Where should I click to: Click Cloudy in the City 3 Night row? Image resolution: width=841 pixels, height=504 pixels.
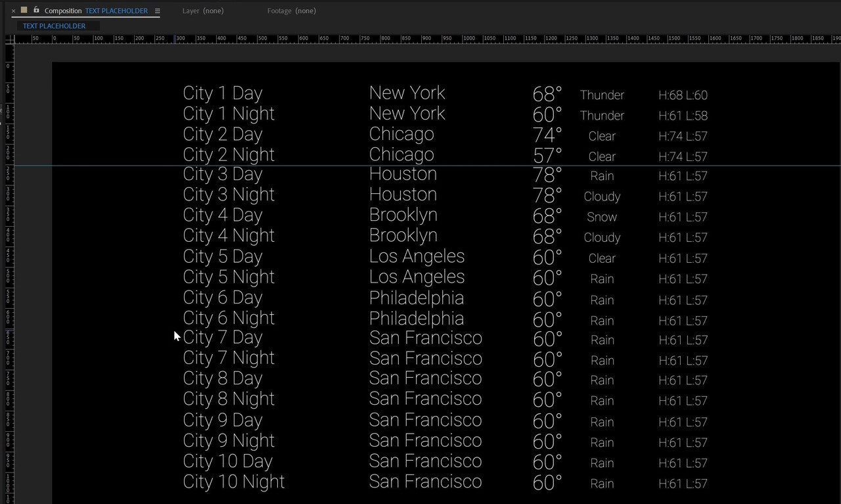click(602, 196)
